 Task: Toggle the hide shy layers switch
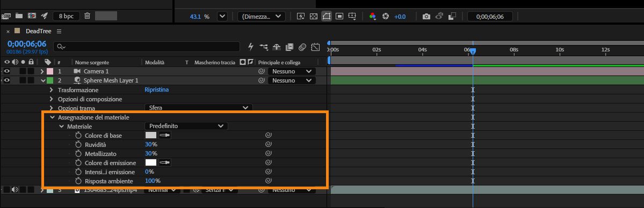(277, 47)
